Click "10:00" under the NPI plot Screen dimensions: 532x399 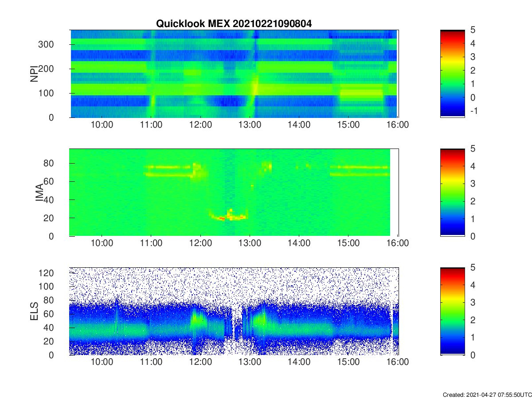[x=102, y=125]
